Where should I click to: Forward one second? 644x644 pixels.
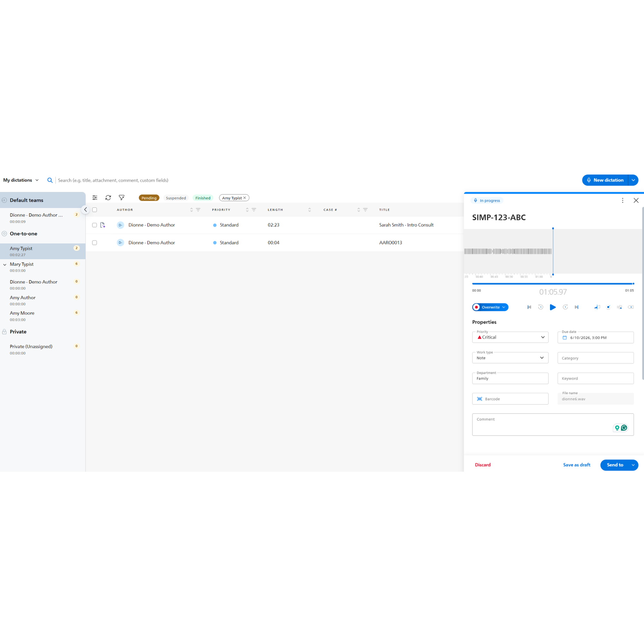565,307
